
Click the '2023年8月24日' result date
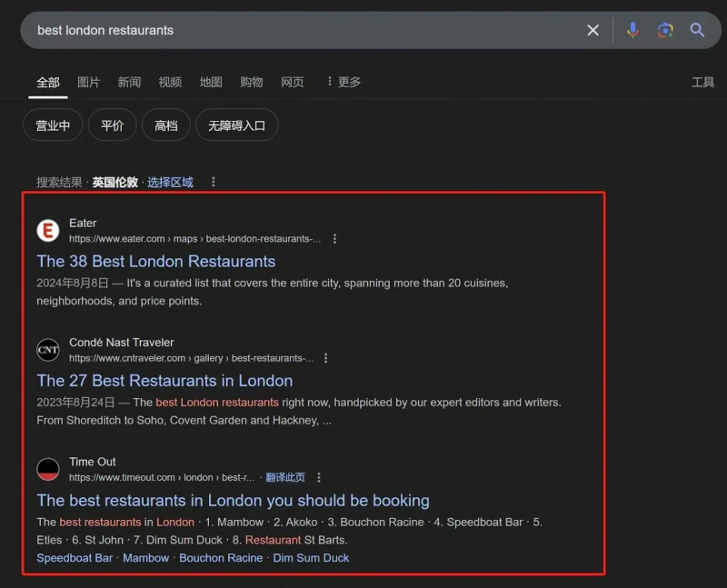[x=75, y=402]
